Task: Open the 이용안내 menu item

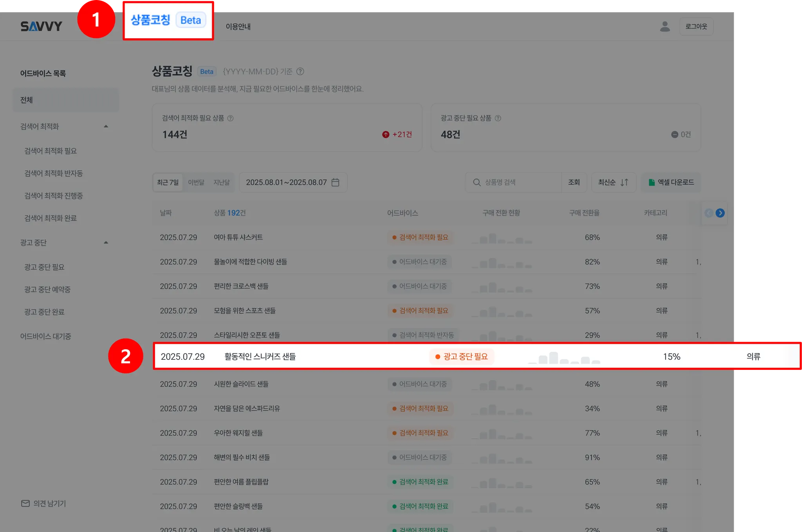Action: [x=238, y=27]
